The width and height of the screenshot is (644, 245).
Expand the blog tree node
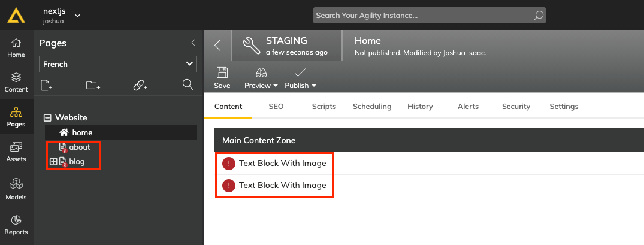click(53, 162)
